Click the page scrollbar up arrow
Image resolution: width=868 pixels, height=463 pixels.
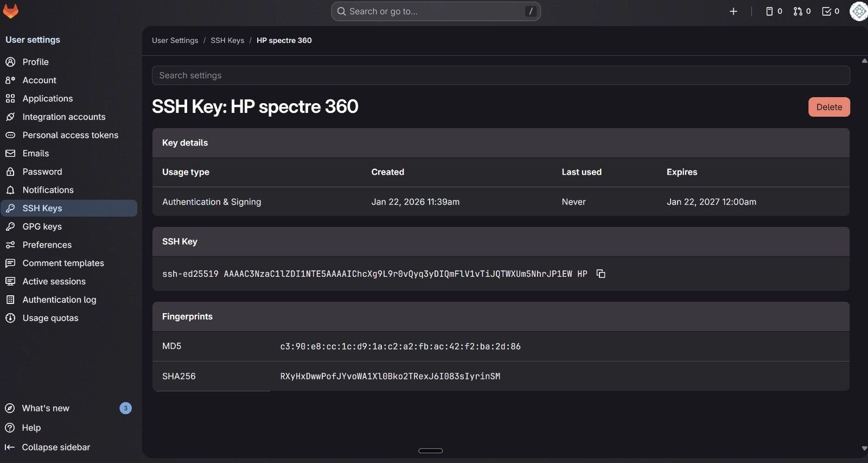coord(864,61)
